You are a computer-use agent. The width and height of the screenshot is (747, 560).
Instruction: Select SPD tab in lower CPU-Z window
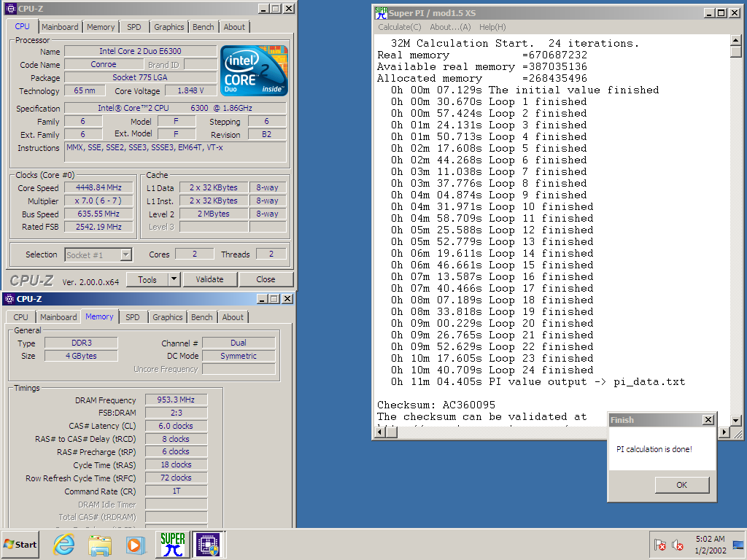(x=133, y=317)
